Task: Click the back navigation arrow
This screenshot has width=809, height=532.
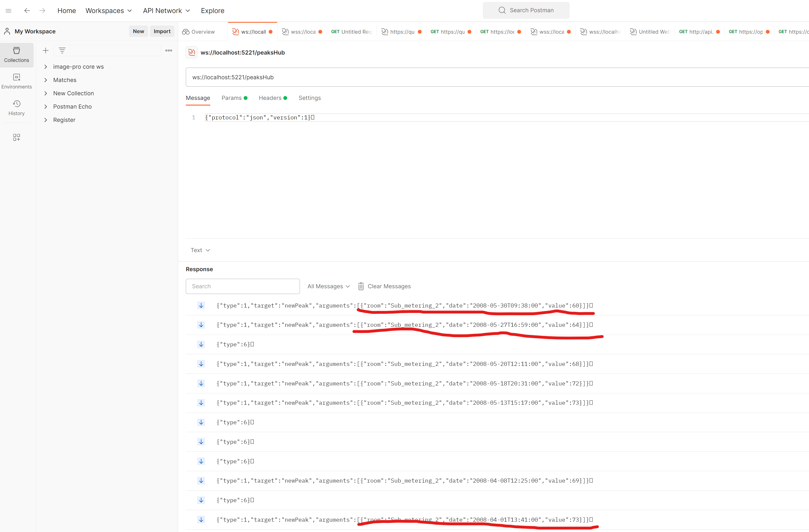Action: pos(27,11)
